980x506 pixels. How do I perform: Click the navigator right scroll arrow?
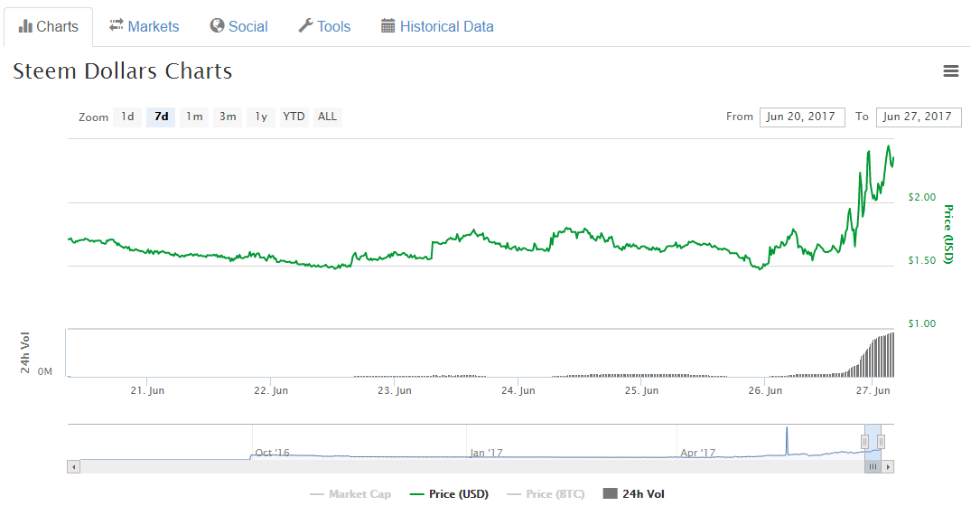(888, 466)
